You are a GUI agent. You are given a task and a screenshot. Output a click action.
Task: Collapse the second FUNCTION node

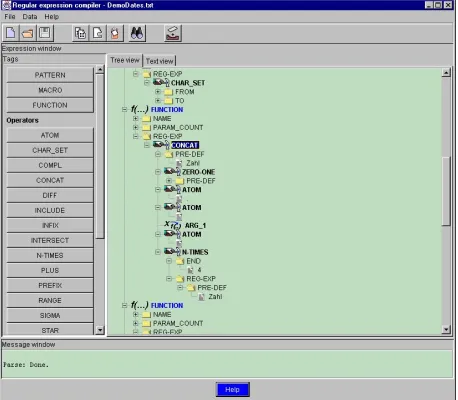click(124, 305)
